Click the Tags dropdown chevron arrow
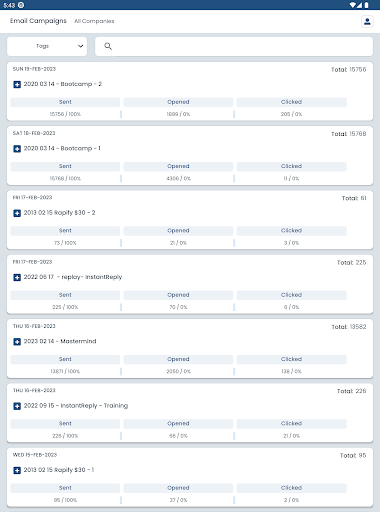The width and height of the screenshot is (380, 512). pos(80,46)
